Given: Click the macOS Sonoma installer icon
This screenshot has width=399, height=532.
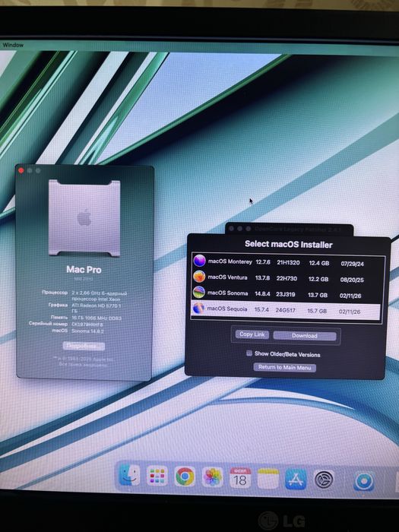Looking at the screenshot, I should tap(199, 292).
